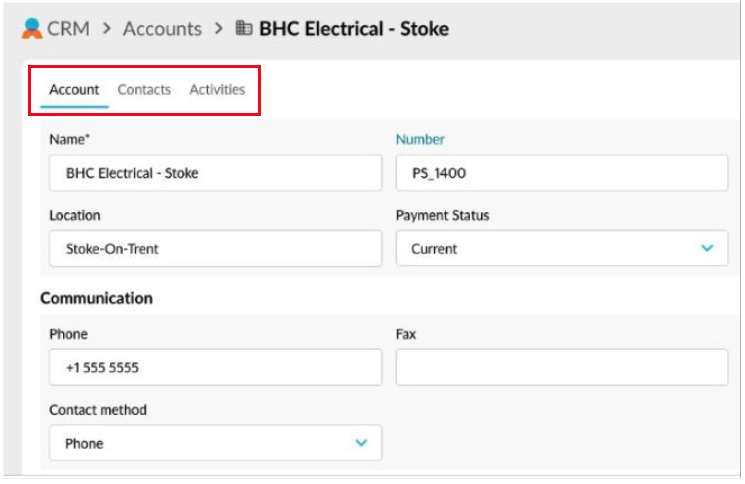Click the blue Number field label
This screenshot has height=484, width=745.
pos(420,140)
